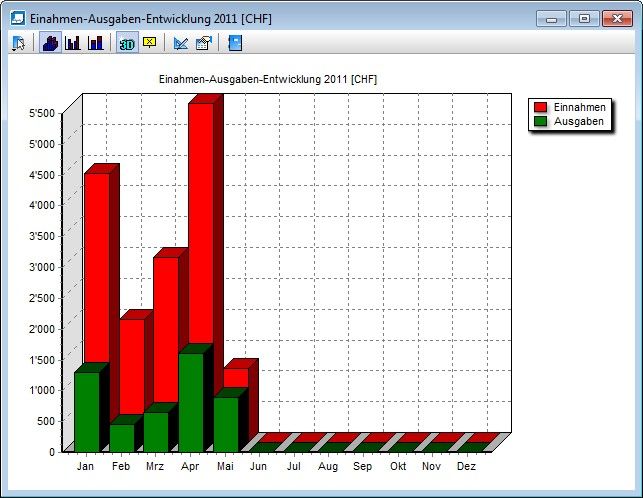Click the chart title text above the plot
The height and width of the screenshot is (498, 643).
[x=268, y=79]
